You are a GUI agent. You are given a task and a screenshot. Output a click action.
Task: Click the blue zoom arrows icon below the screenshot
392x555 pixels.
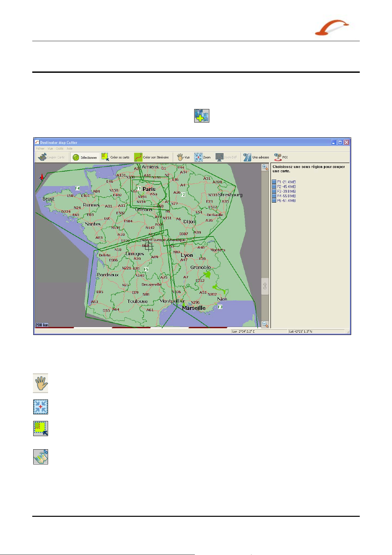pyautogui.click(x=40, y=407)
